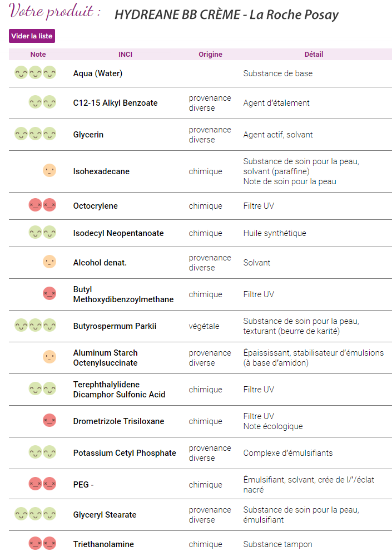Click green smileys next to Potassium Cetyl Phosphate
This screenshot has height=556, width=392.
tap(42, 452)
